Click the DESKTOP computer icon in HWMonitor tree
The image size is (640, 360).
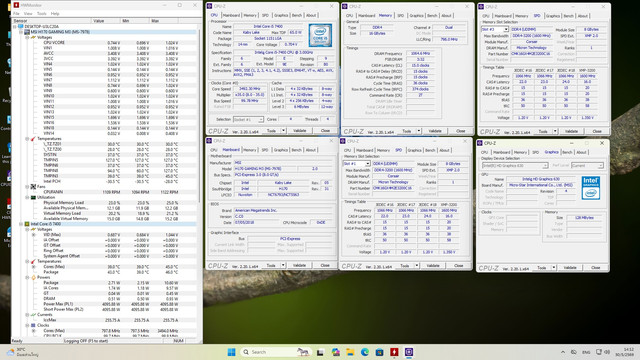[21, 27]
